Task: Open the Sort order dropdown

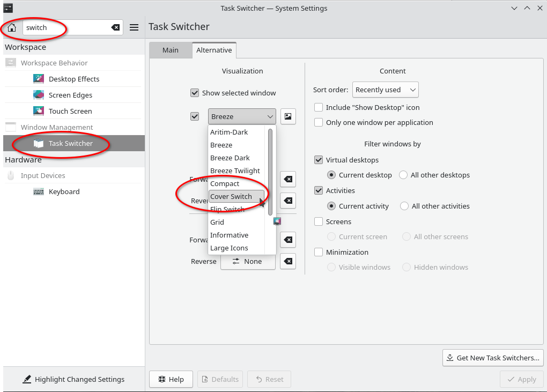Action: [385, 90]
